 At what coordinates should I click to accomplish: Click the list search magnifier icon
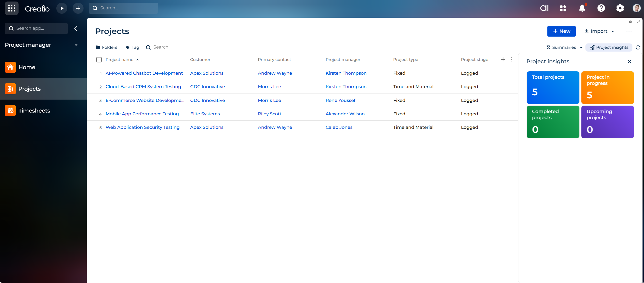pyautogui.click(x=148, y=47)
